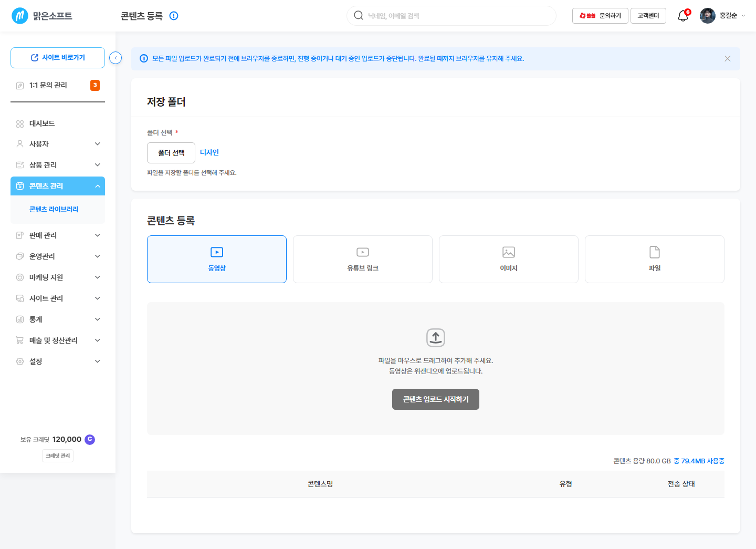Open 1:1 문의 관리 link

coord(48,85)
